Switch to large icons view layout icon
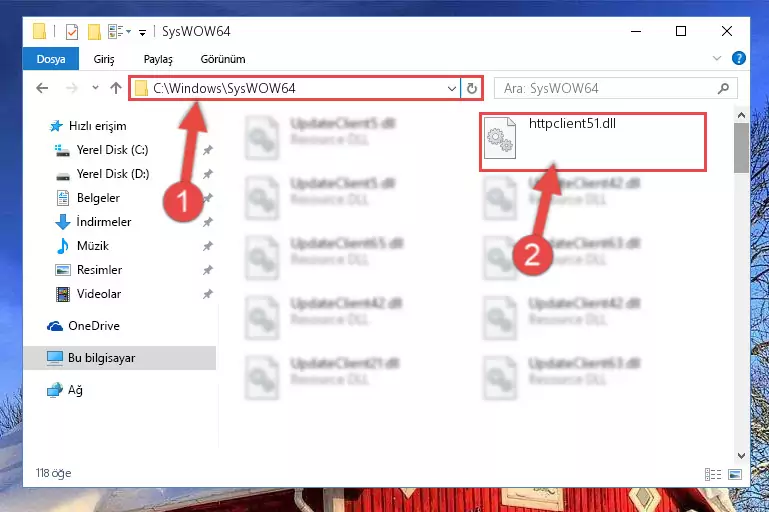769x512 pixels. 735,474
